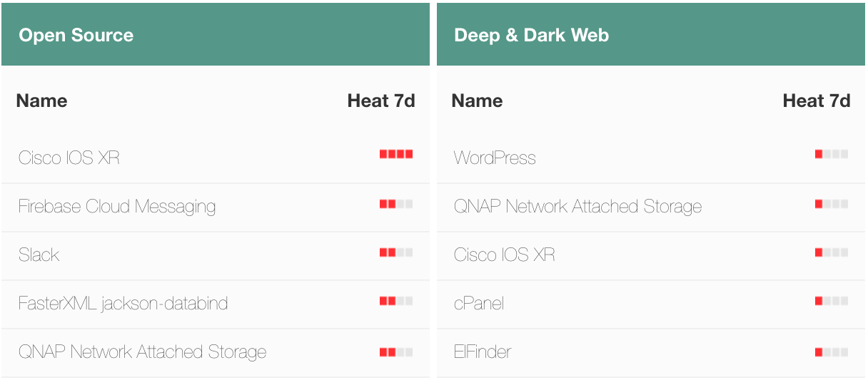The width and height of the screenshot is (868, 385).
Task: Click the Cisco IOS XR four-bar heat indicator
Action: [x=396, y=154]
